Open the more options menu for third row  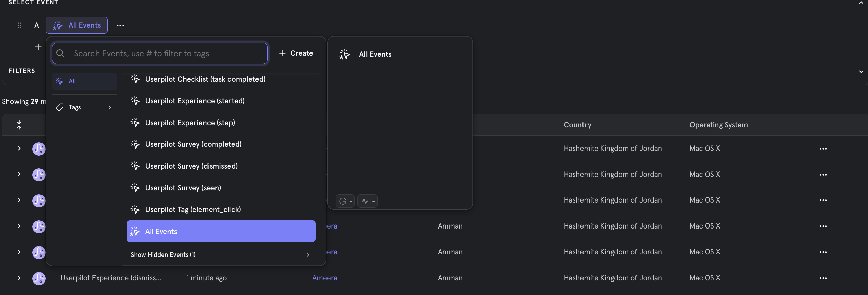(823, 200)
